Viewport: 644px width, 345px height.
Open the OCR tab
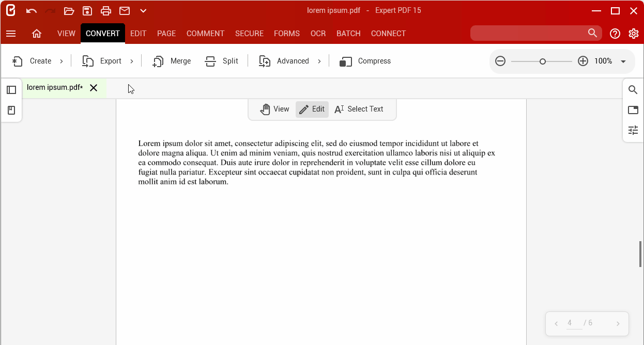(318, 34)
